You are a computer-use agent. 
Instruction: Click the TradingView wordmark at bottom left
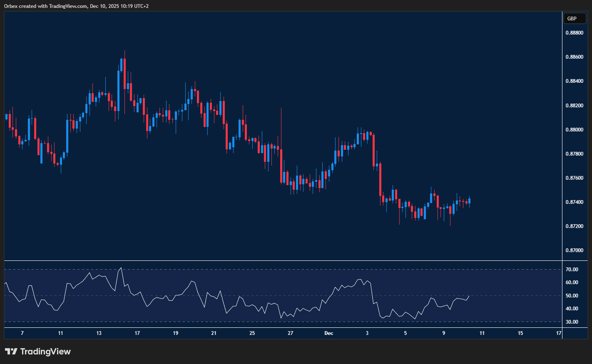[45, 352]
